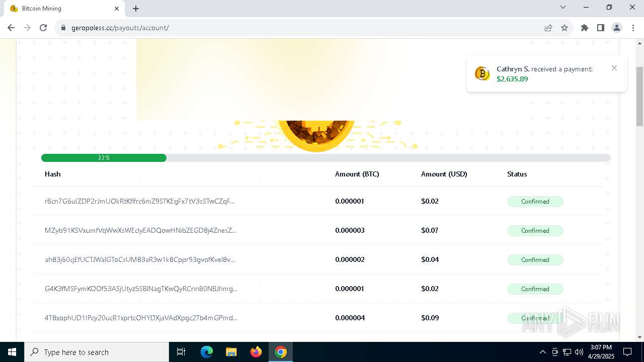This screenshot has width=644, height=362.
Task: Expand the tab search dropdown
Action: (x=563, y=8)
